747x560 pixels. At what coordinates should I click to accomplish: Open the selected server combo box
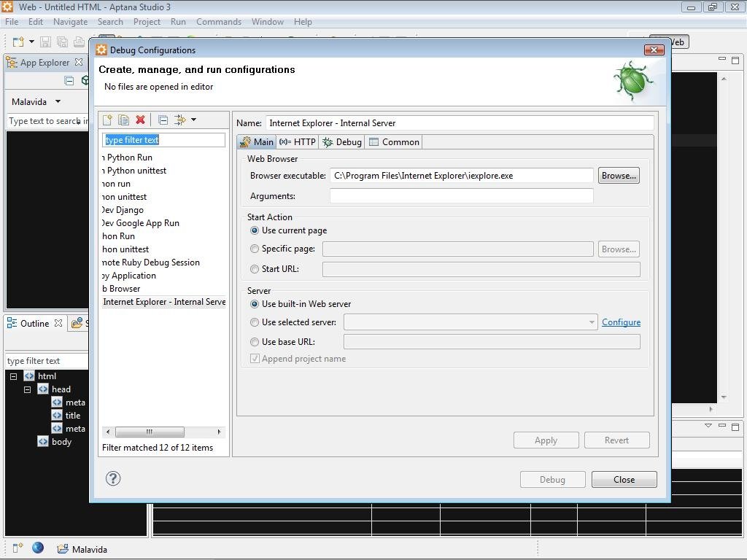471,322
